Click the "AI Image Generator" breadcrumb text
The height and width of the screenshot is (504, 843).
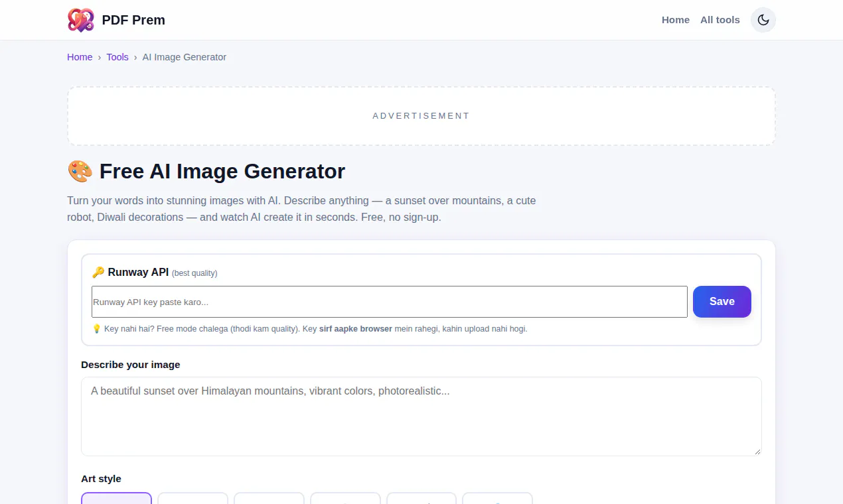point(185,57)
